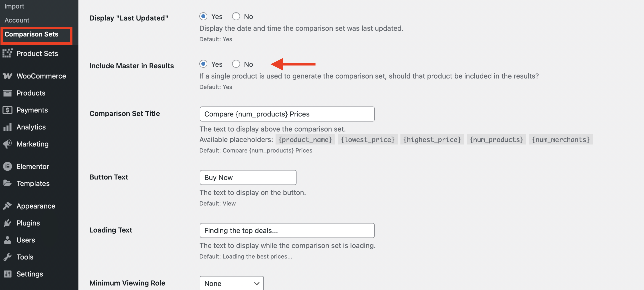Open the Minimum Viewing Role dropdown
Image resolution: width=644 pixels, height=290 pixels.
[x=232, y=283]
